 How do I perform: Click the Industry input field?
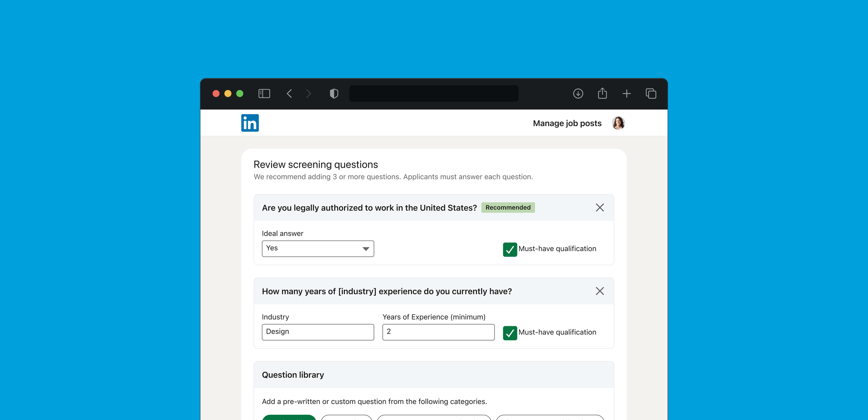(x=318, y=332)
